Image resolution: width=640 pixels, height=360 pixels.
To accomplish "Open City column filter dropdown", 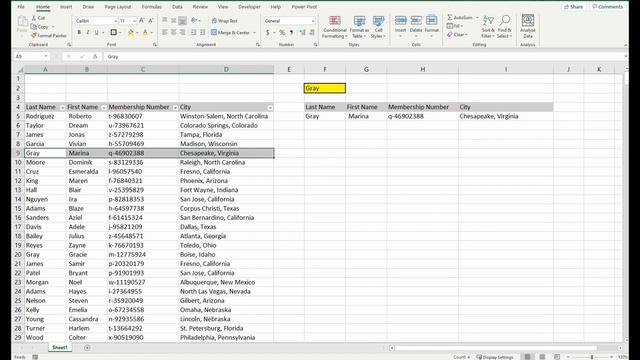I will tap(270, 108).
